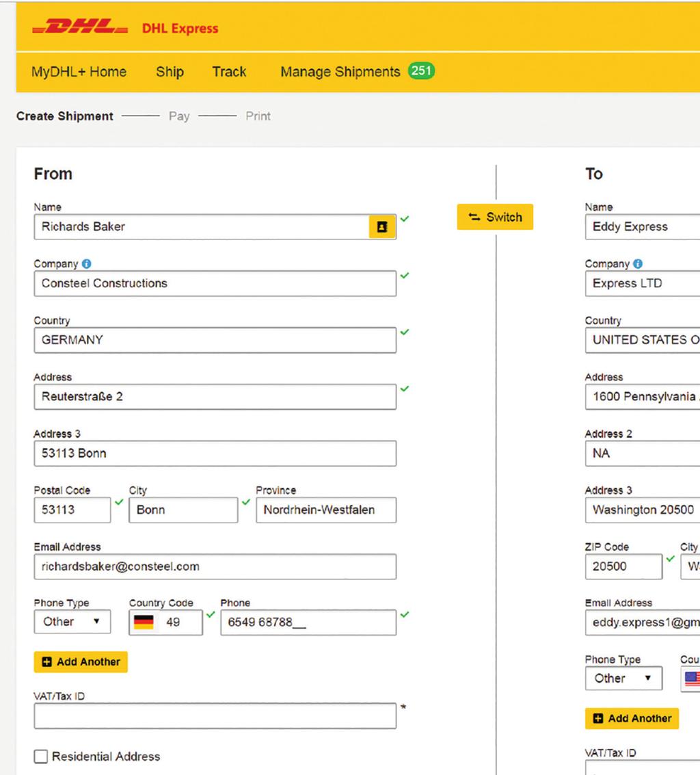Viewport: 700px width, 775px height.
Task: Click Add Another under To phone
Action: (x=632, y=719)
